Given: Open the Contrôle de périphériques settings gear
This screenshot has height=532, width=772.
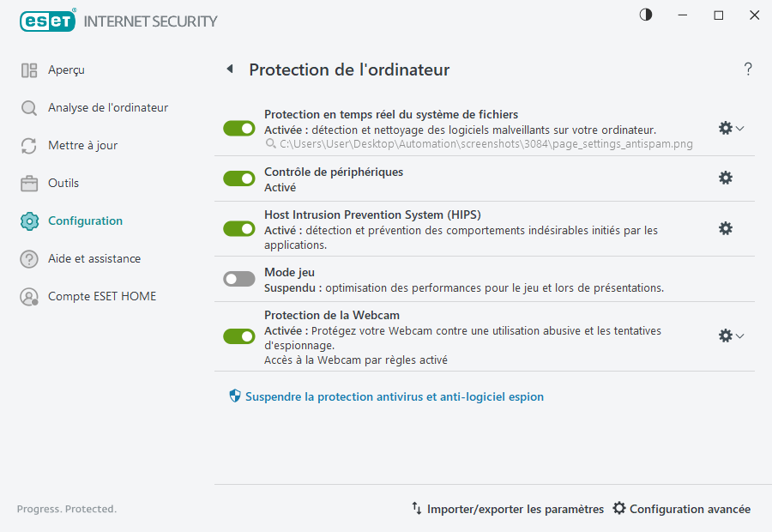Looking at the screenshot, I should pyautogui.click(x=726, y=178).
